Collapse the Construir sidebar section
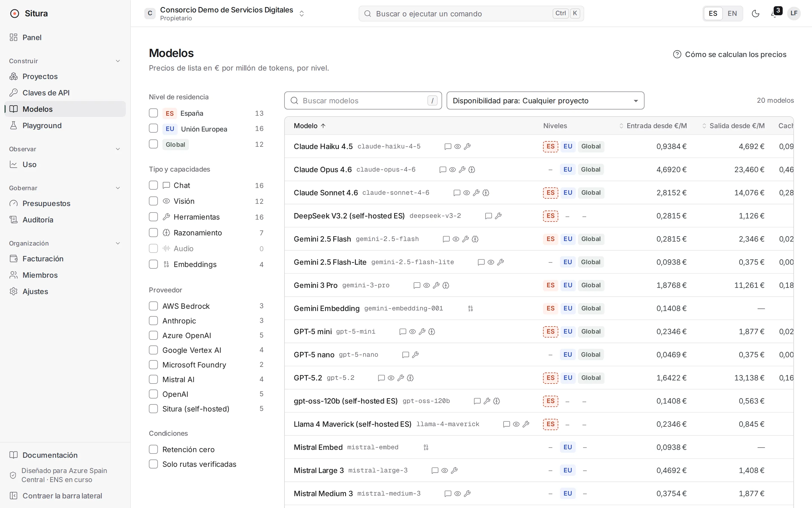The height and width of the screenshot is (508, 812). tap(118, 61)
